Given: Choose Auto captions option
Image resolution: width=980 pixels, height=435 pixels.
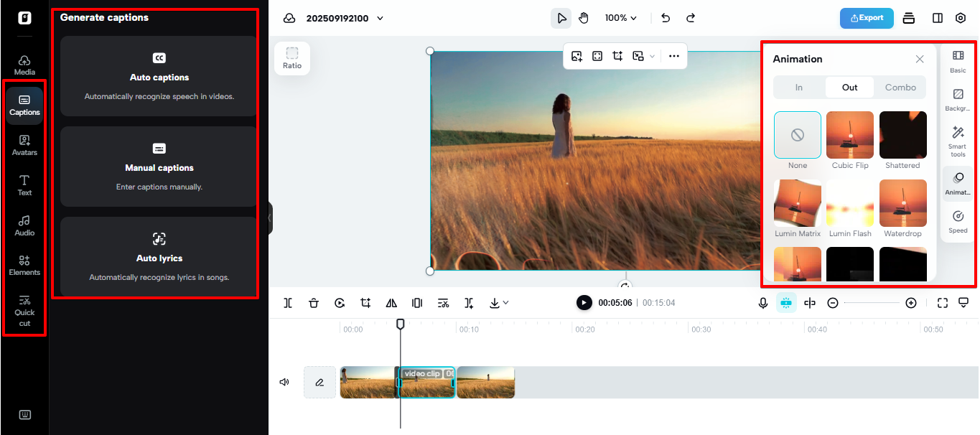Looking at the screenshot, I should click(x=159, y=76).
